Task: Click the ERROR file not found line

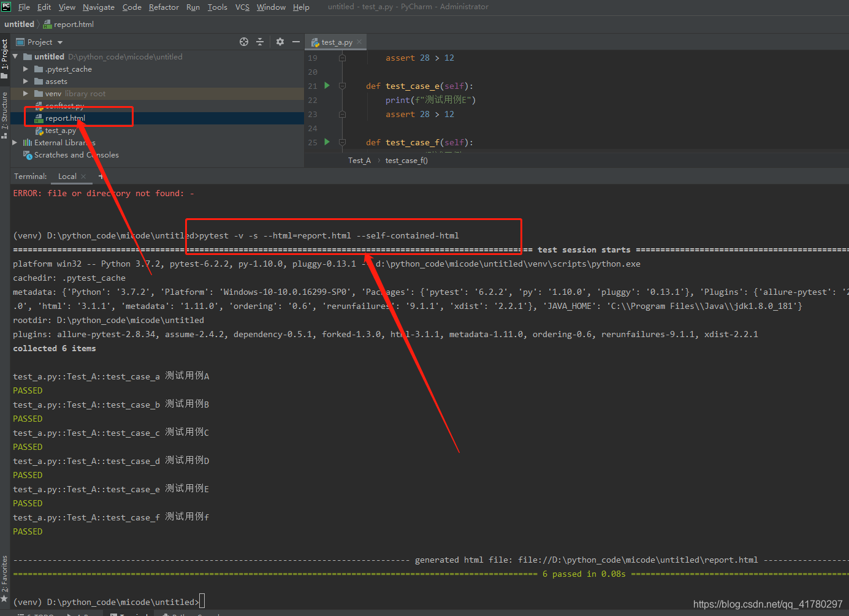Action: click(x=104, y=193)
